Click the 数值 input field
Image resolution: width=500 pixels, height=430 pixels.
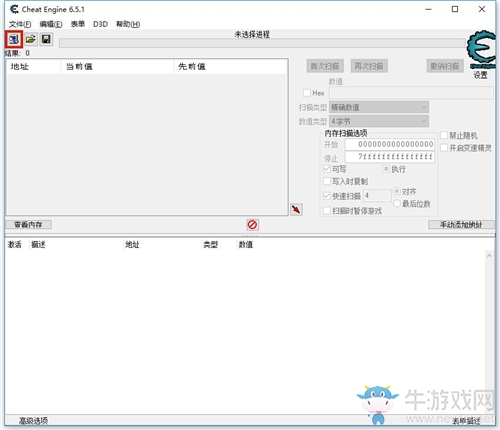(411, 93)
